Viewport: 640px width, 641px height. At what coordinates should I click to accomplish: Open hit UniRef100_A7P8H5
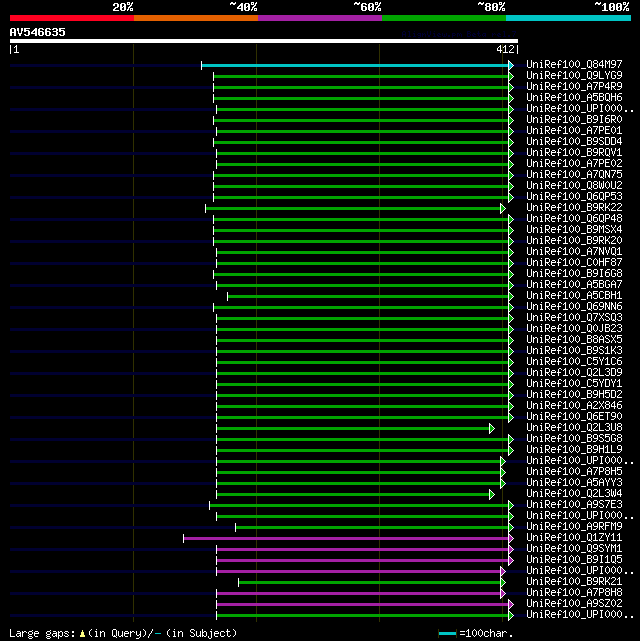click(x=574, y=472)
